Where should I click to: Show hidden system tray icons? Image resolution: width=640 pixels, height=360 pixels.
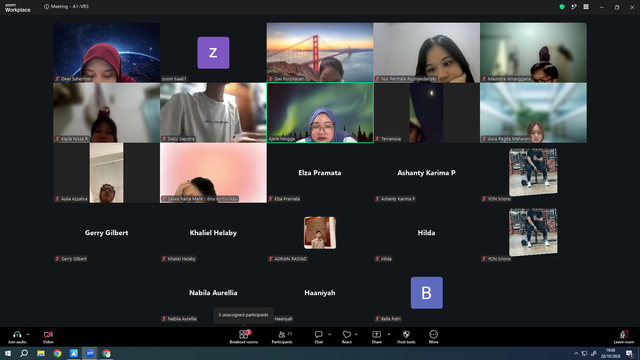(x=576, y=353)
